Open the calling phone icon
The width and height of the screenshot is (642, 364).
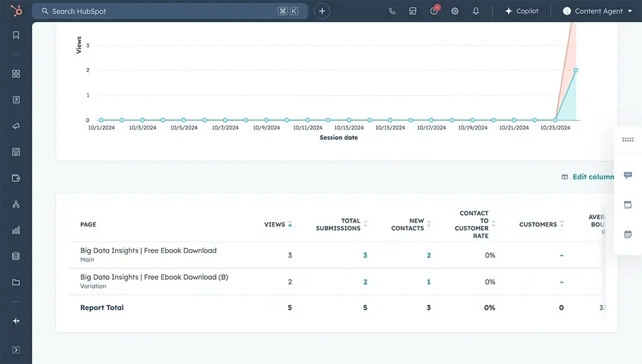(392, 11)
